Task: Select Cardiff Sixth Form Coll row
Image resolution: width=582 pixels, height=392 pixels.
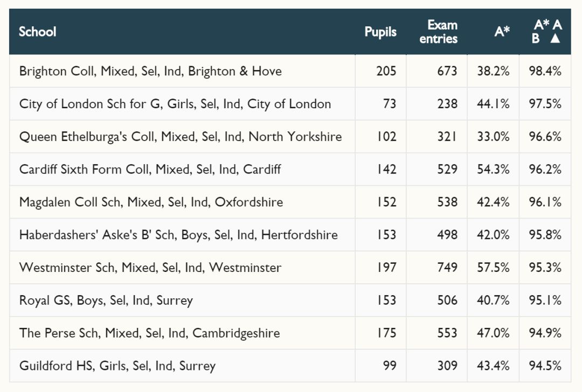Action: click(150, 169)
